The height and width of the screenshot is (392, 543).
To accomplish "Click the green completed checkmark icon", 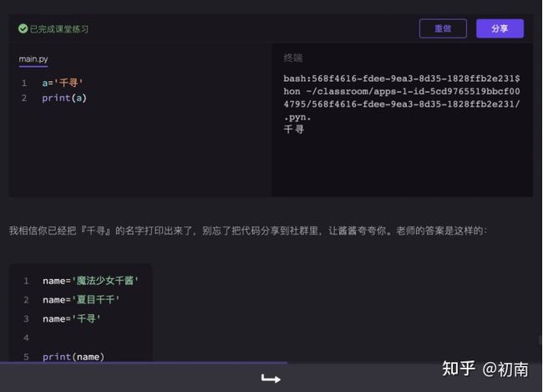I will point(23,28).
